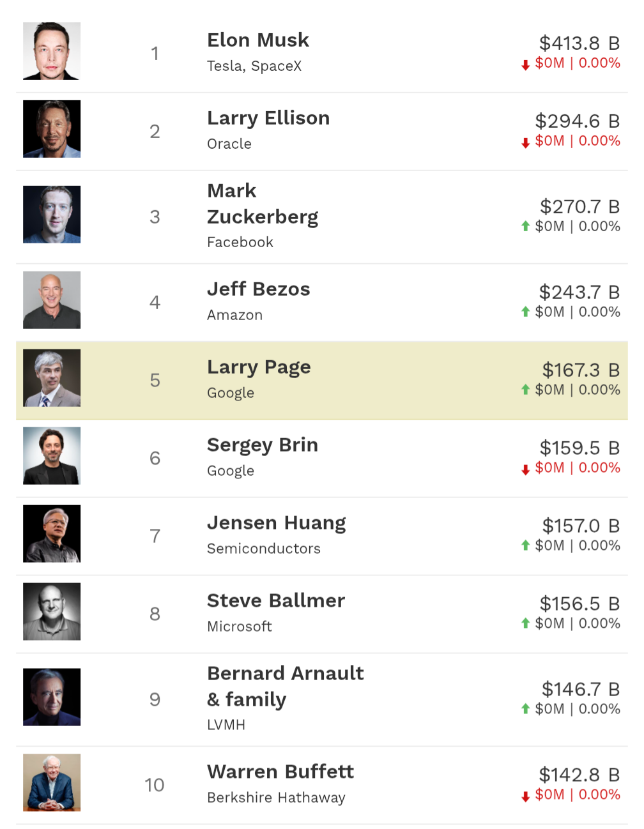Click green up arrow in Jensen Huang's row
644x829 pixels.
point(525,545)
